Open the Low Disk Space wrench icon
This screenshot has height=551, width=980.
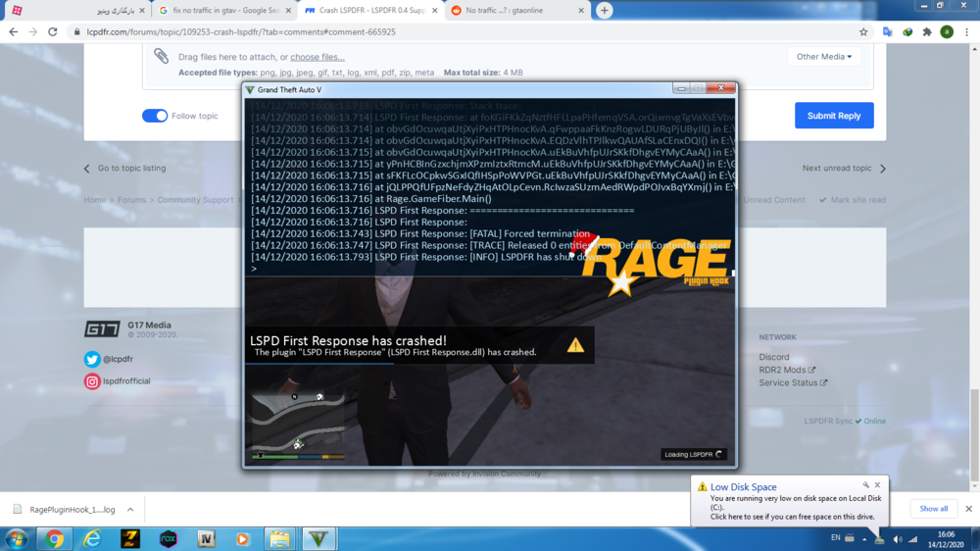tap(865, 484)
